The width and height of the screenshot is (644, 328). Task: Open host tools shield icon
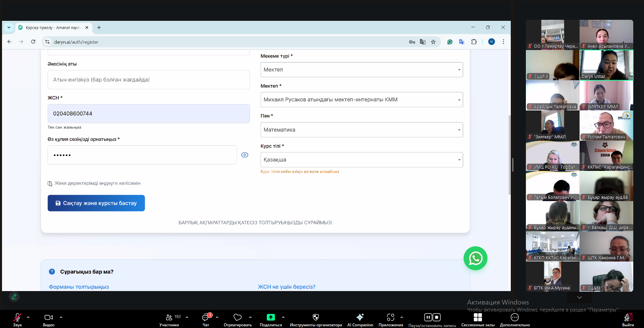[315, 317]
